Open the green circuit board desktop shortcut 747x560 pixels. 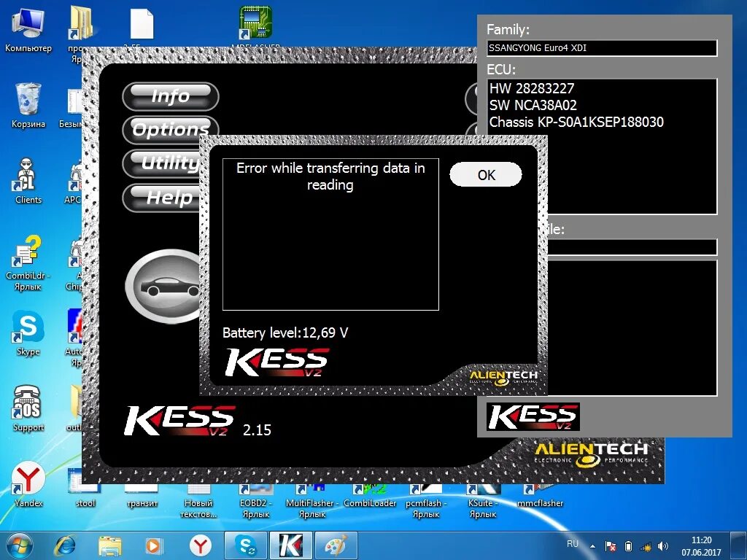pos(255,23)
